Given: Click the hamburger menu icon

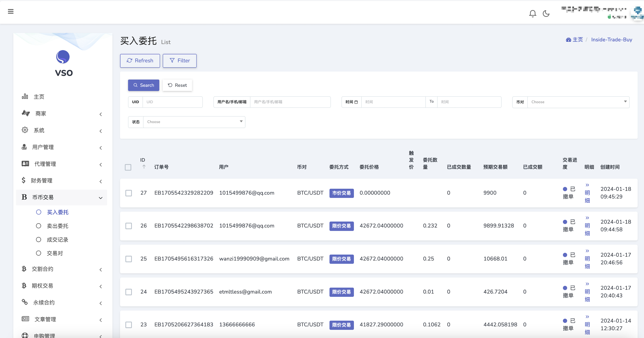Looking at the screenshot, I should coord(11,12).
